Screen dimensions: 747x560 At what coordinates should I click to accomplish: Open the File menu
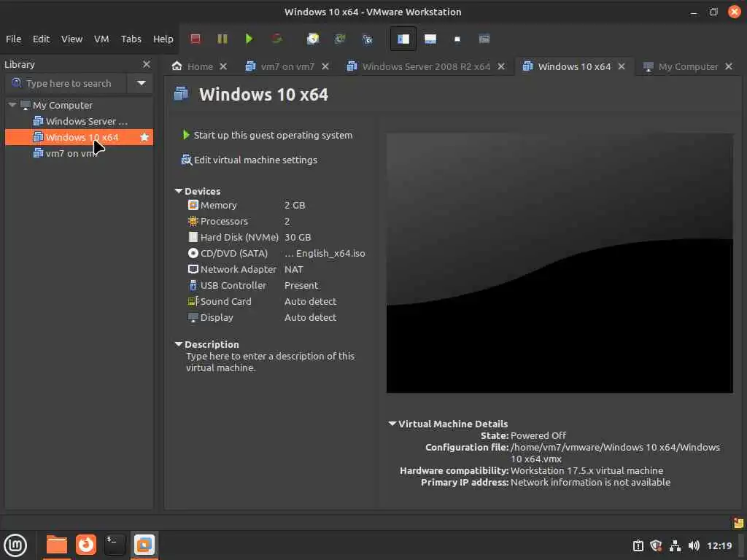13,39
